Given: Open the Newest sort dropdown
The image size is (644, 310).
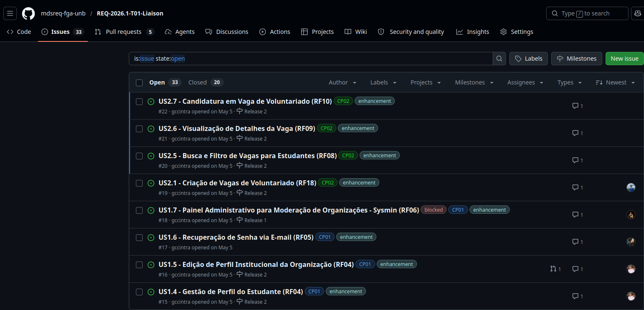Looking at the screenshot, I should (615, 82).
